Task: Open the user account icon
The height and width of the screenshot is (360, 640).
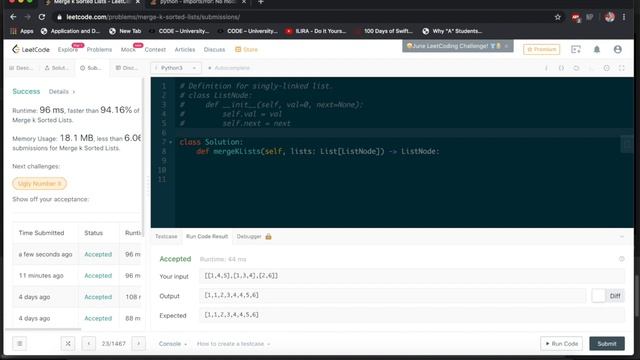Action: pos(618,49)
